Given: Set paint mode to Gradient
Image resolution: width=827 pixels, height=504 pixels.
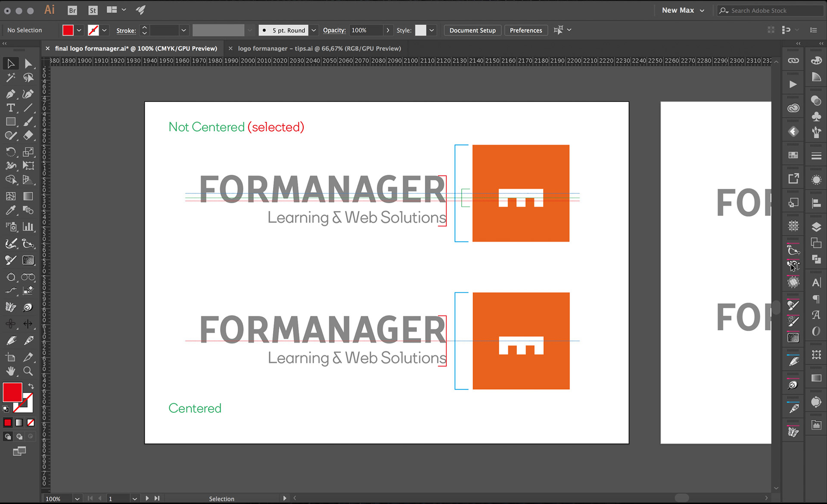Looking at the screenshot, I should [x=19, y=423].
